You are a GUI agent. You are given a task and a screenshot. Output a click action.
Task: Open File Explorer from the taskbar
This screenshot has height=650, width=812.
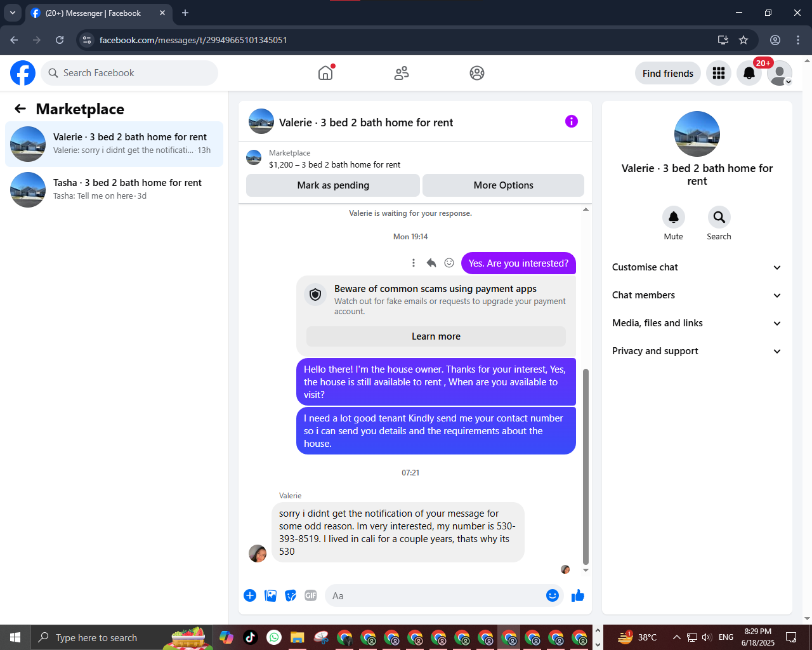pyautogui.click(x=298, y=637)
